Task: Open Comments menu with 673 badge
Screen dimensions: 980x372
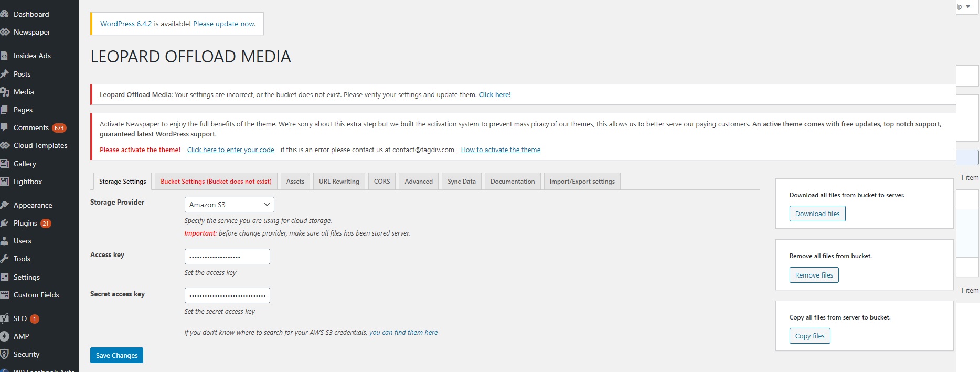Action: (39, 127)
